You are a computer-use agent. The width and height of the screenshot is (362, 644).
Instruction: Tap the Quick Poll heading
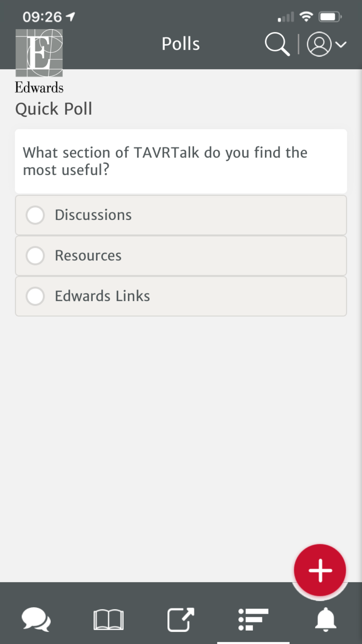[x=54, y=109]
